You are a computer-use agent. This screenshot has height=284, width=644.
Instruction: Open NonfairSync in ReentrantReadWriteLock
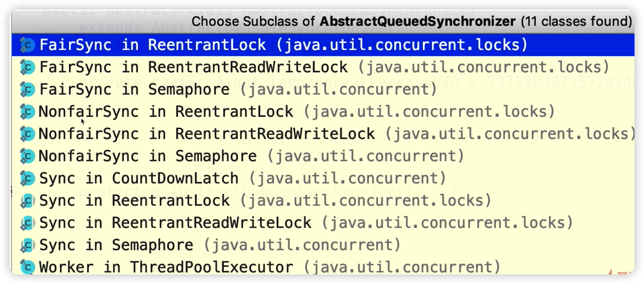(x=323, y=134)
